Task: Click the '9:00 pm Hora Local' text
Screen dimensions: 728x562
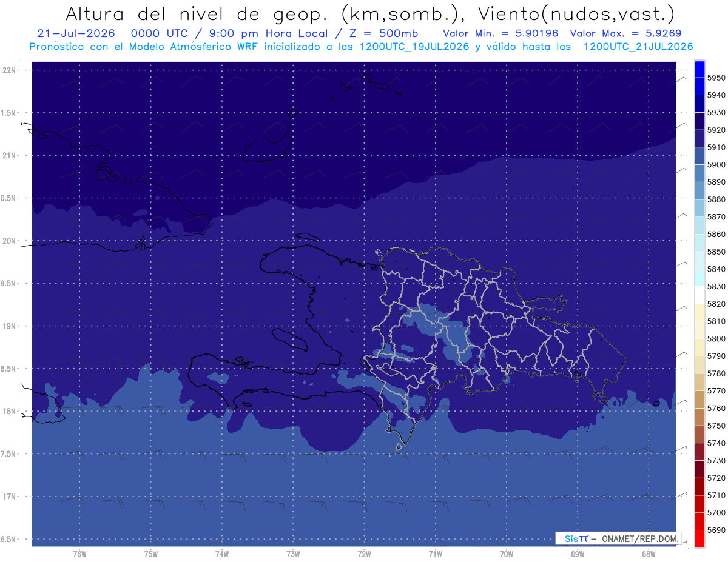Action: coord(269,33)
